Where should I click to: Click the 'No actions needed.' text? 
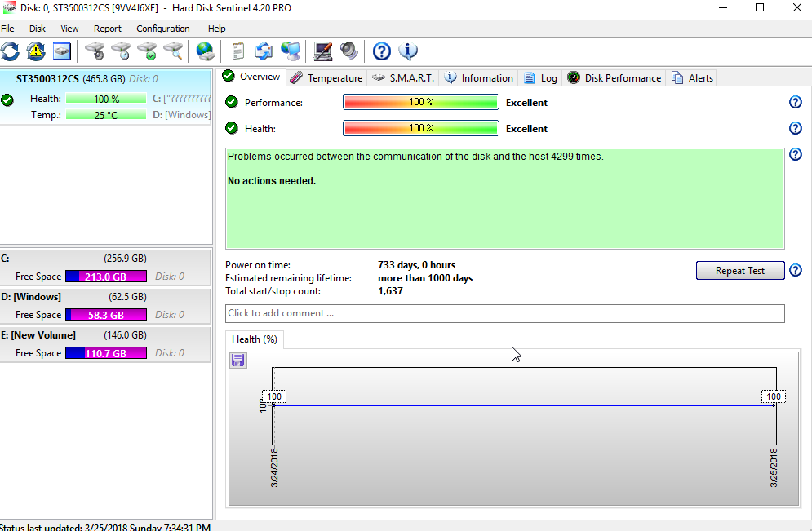272,181
